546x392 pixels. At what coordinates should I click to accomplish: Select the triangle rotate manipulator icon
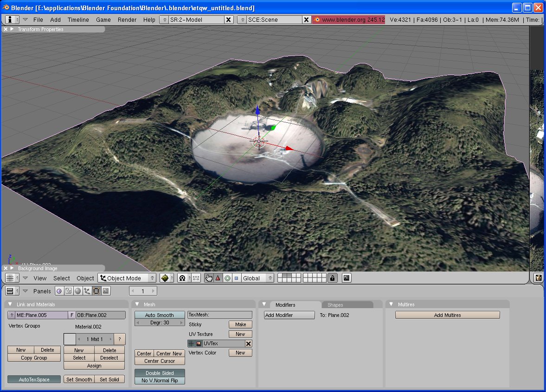(218, 278)
